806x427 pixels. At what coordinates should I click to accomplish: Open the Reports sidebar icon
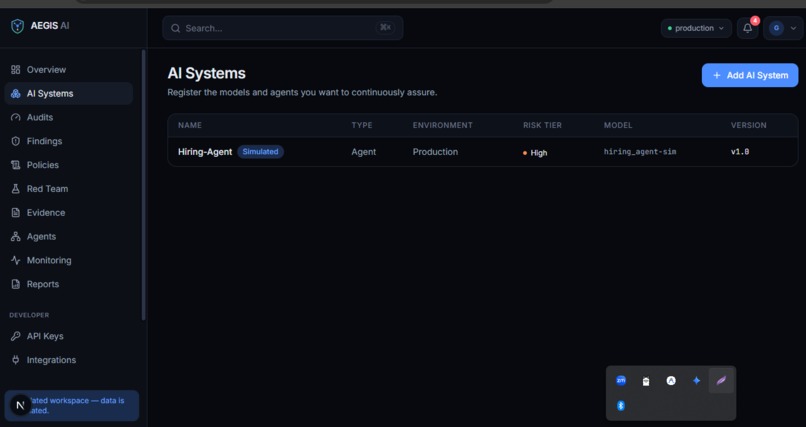pyautogui.click(x=15, y=284)
